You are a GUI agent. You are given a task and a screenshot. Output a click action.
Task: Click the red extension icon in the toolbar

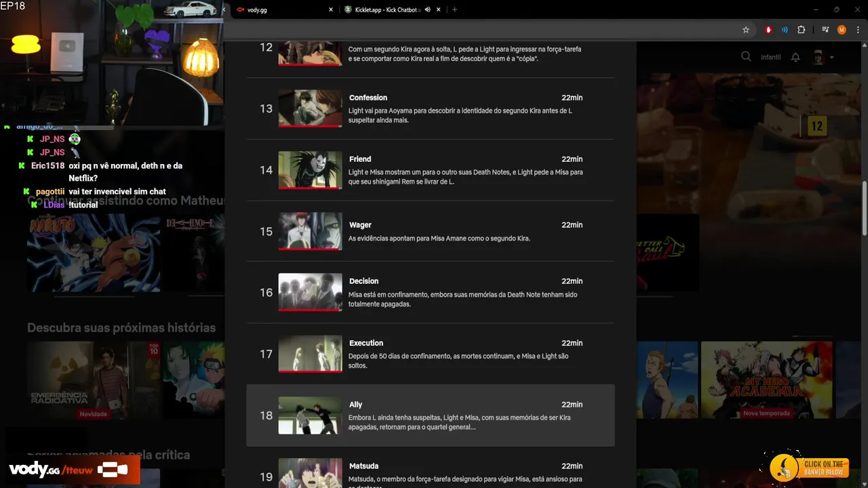point(768,30)
